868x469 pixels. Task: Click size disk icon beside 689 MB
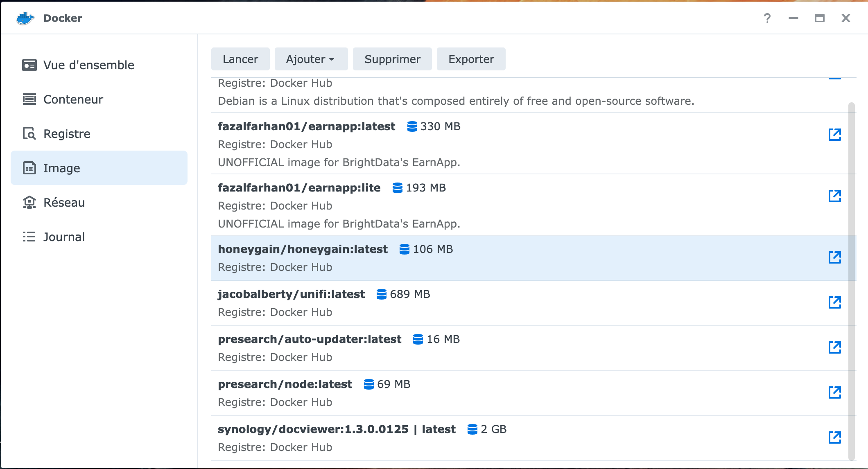coord(382,294)
